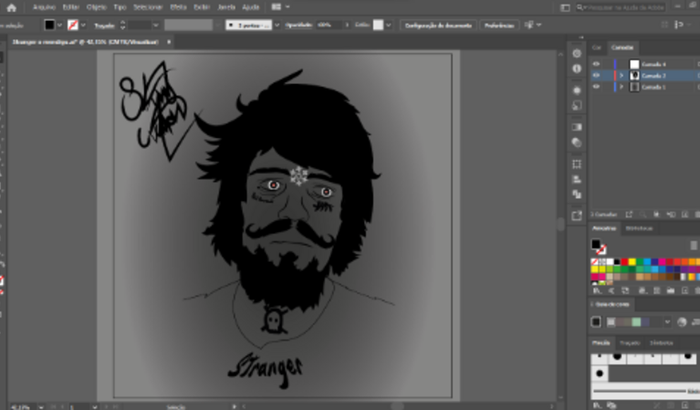
Task: Click the black fill color swatch in control bar
Action: pyautogui.click(x=50, y=25)
